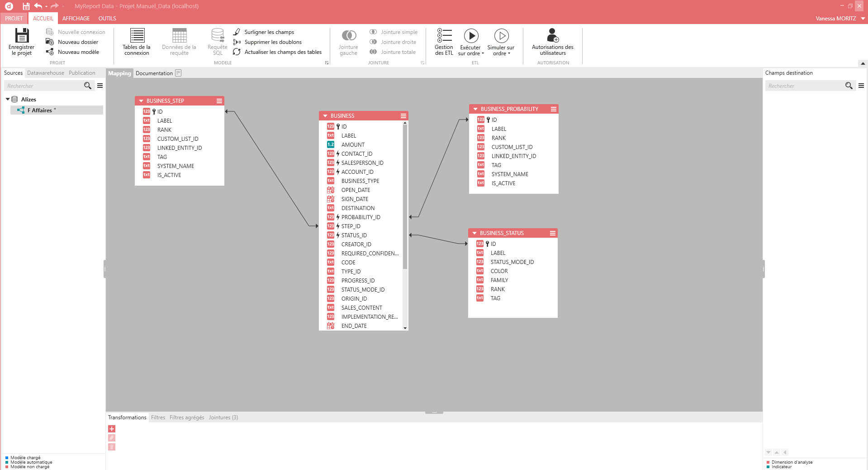Collapse the Alizes tree node
Viewport: 868px width, 470px height.
click(x=8, y=99)
